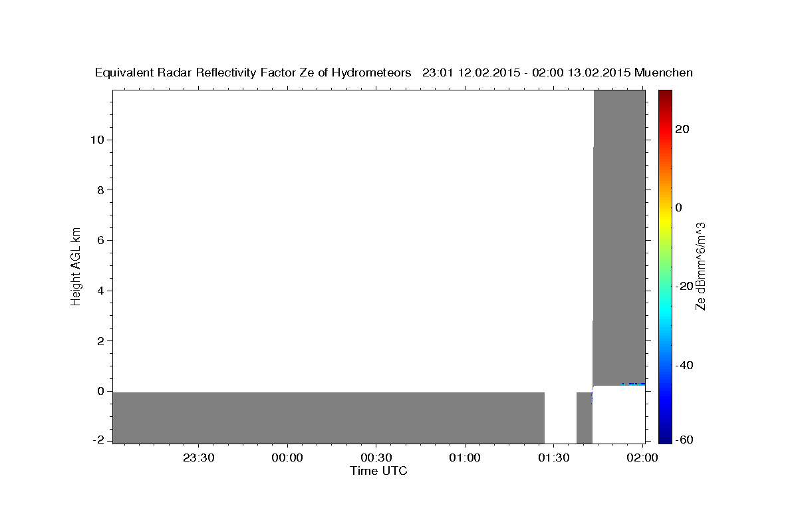Click the gray band below 0 km

coord(329,418)
